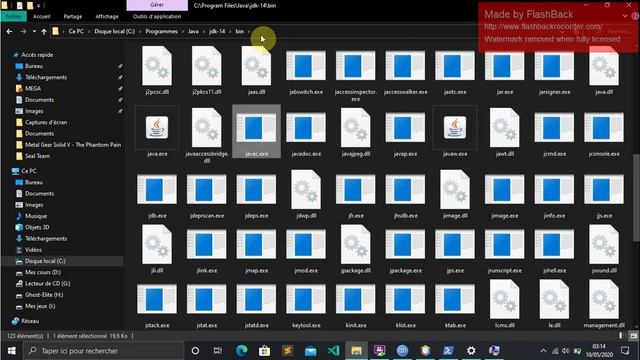
Task: Open recent locations dropdown arrow
Action: pyautogui.click(x=34, y=31)
